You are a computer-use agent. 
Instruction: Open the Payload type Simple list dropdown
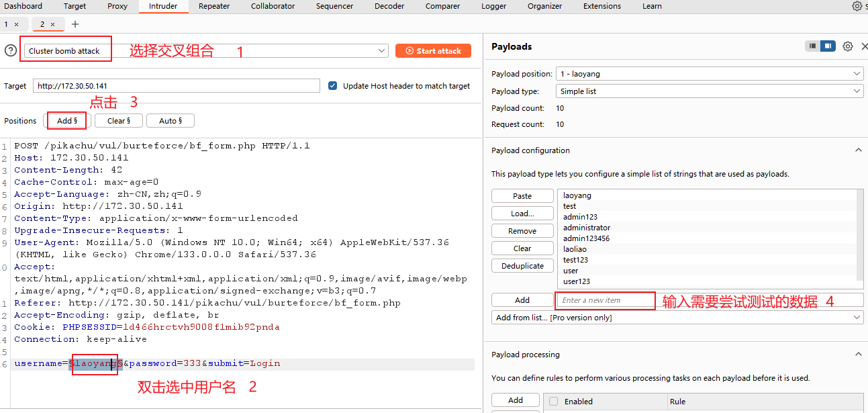coord(710,91)
